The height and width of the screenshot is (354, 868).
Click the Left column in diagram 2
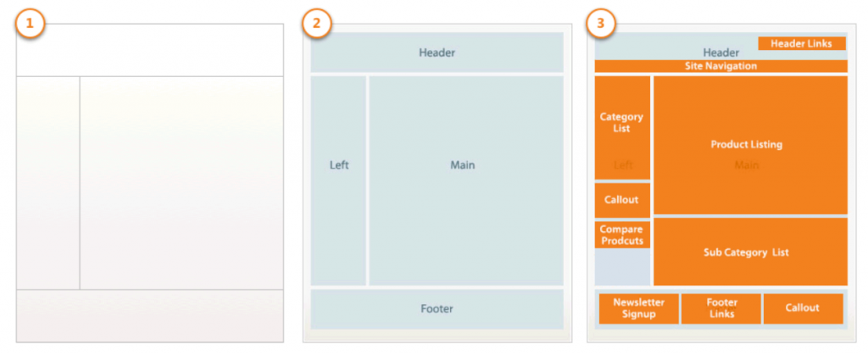point(338,181)
